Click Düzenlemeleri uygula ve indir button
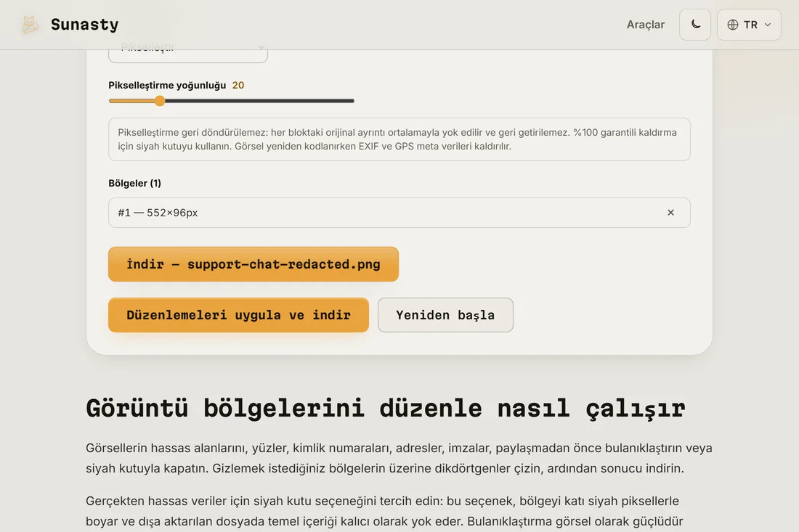 click(x=238, y=315)
